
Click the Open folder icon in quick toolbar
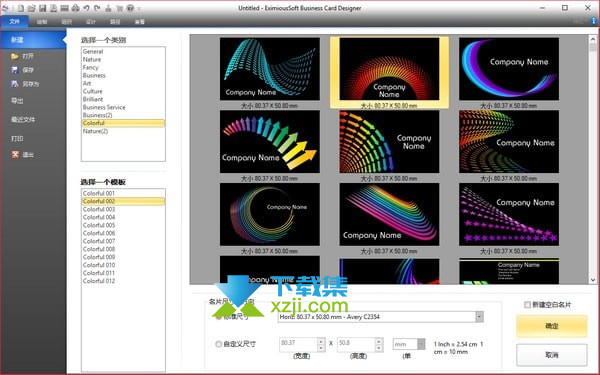31,8
